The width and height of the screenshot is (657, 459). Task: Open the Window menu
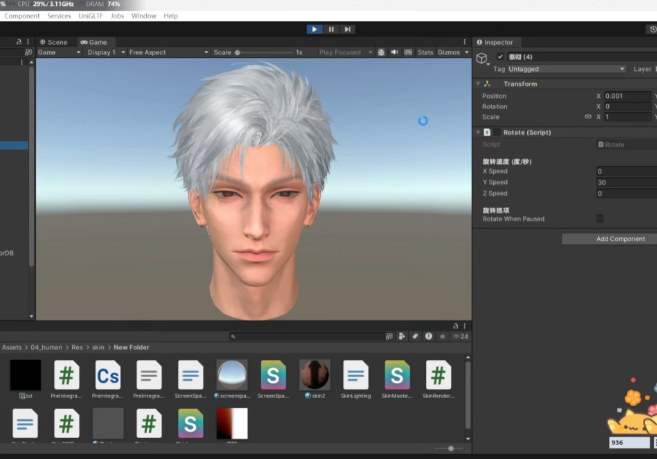pos(143,16)
